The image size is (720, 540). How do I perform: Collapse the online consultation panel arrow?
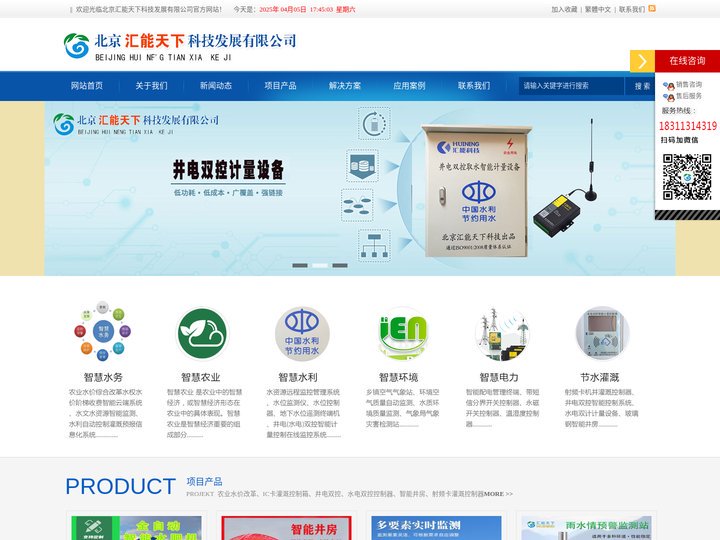[x=642, y=61]
